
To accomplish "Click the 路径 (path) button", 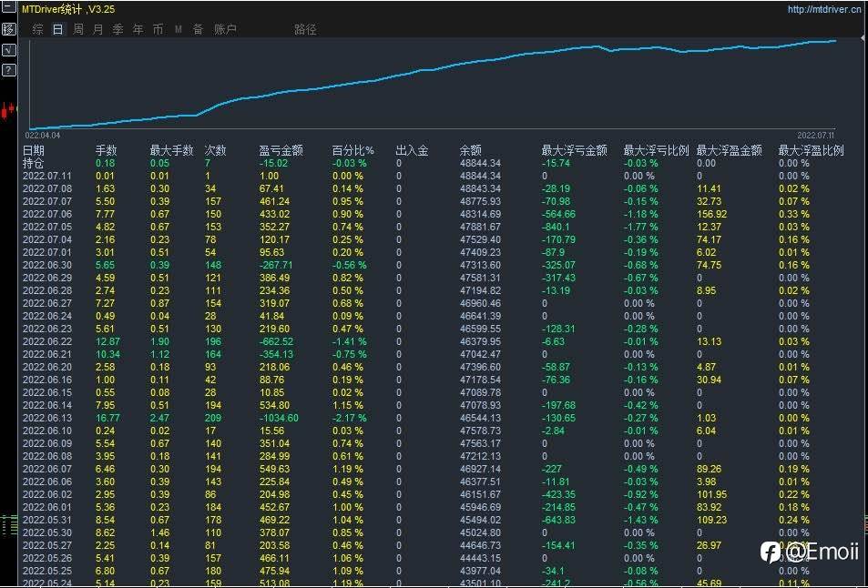I will click(x=305, y=29).
